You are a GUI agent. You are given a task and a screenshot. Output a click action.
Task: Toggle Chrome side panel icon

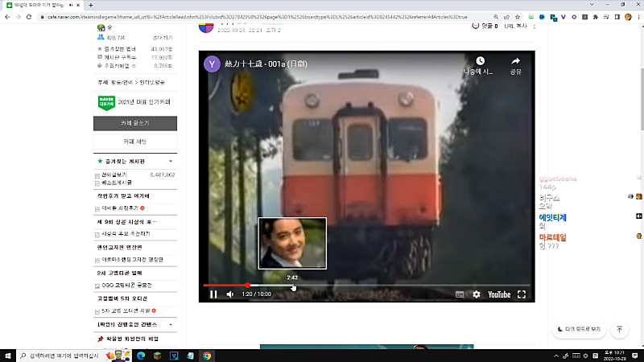pos(617,17)
